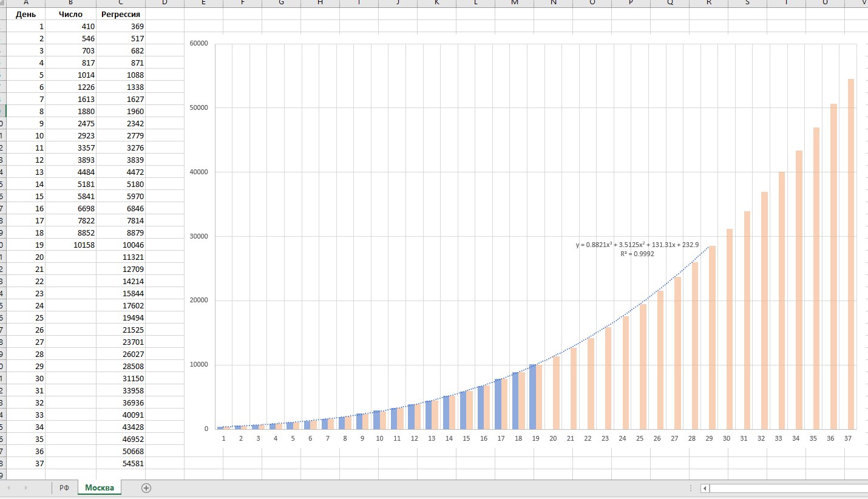Go to previous sheet navigation arrow
Viewport: 868px width, 499px height.
click(9, 488)
